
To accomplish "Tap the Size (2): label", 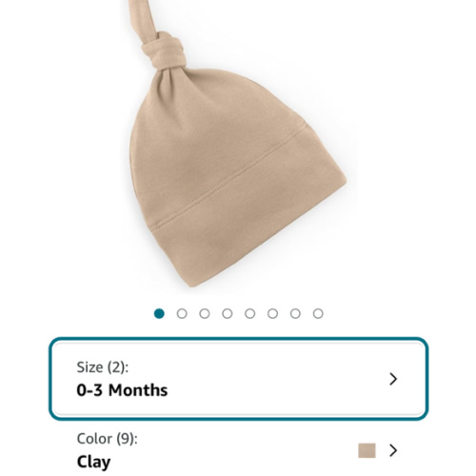I will click(103, 367).
